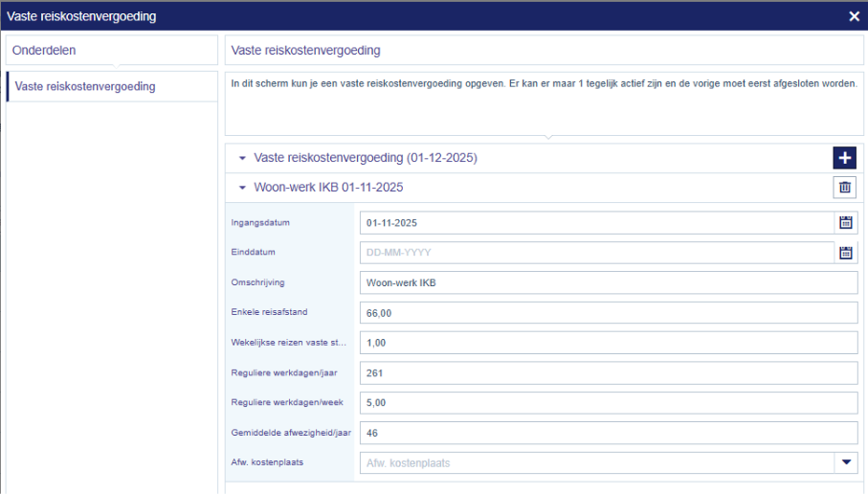The image size is (868, 494).
Task: Click the right panel Vaste reiskostenvergoeding heading
Action: [305, 51]
